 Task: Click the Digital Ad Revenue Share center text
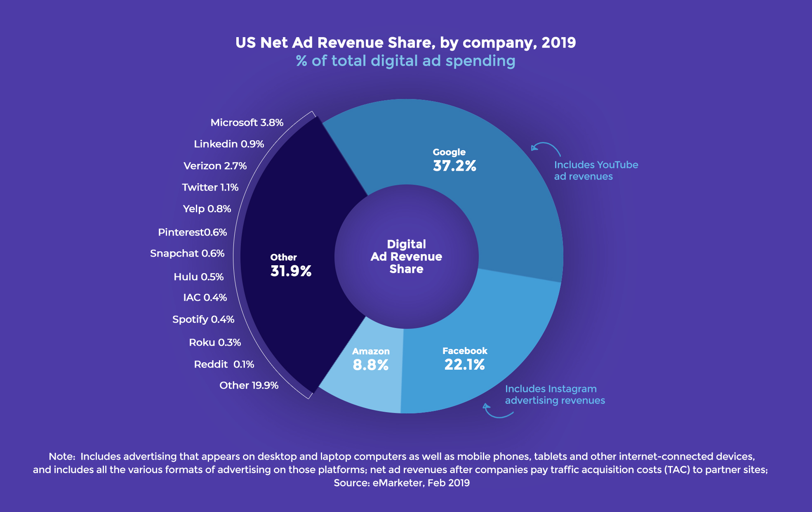(406, 256)
